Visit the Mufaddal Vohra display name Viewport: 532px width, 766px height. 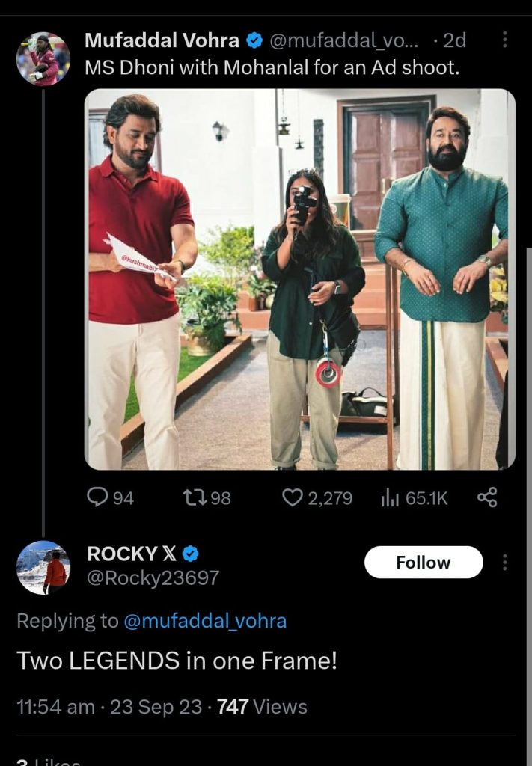pos(162,40)
